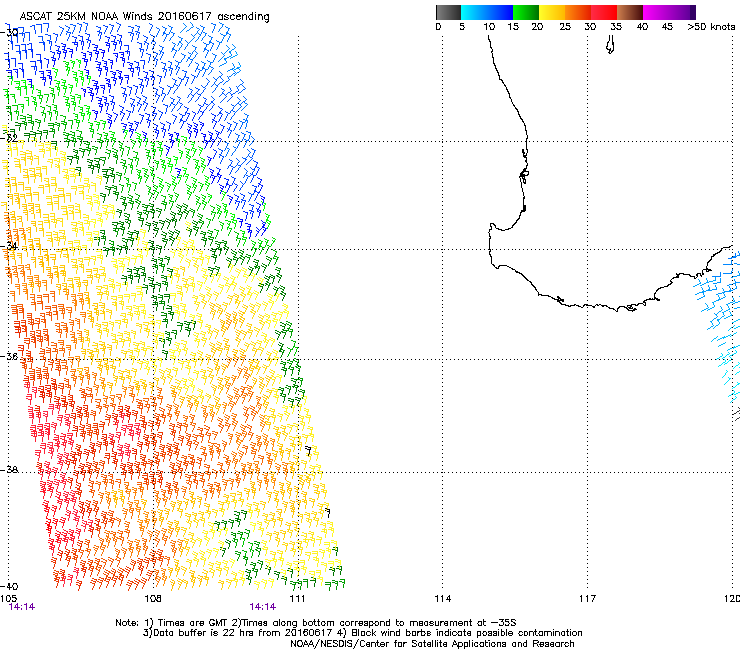Click the note line starting 'Note: 1) Times are GMT'
This screenshot has height=650, width=740.
tap(316, 623)
